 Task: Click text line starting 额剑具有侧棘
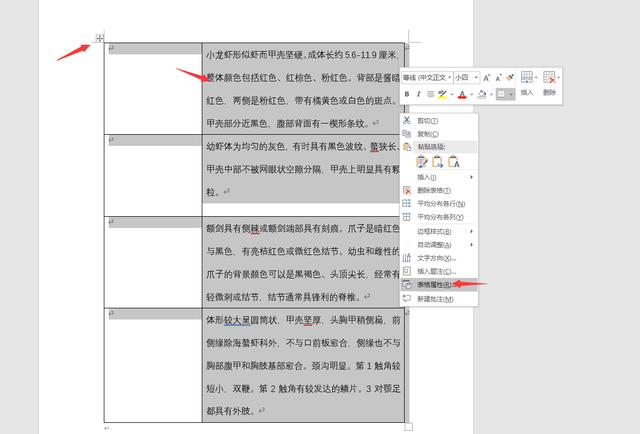[x=302, y=229]
